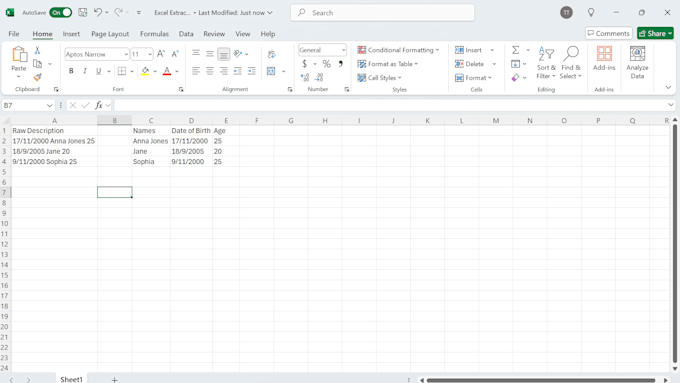Click the Save icon in title bar
The height and width of the screenshot is (383, 680).
(82, 13)
